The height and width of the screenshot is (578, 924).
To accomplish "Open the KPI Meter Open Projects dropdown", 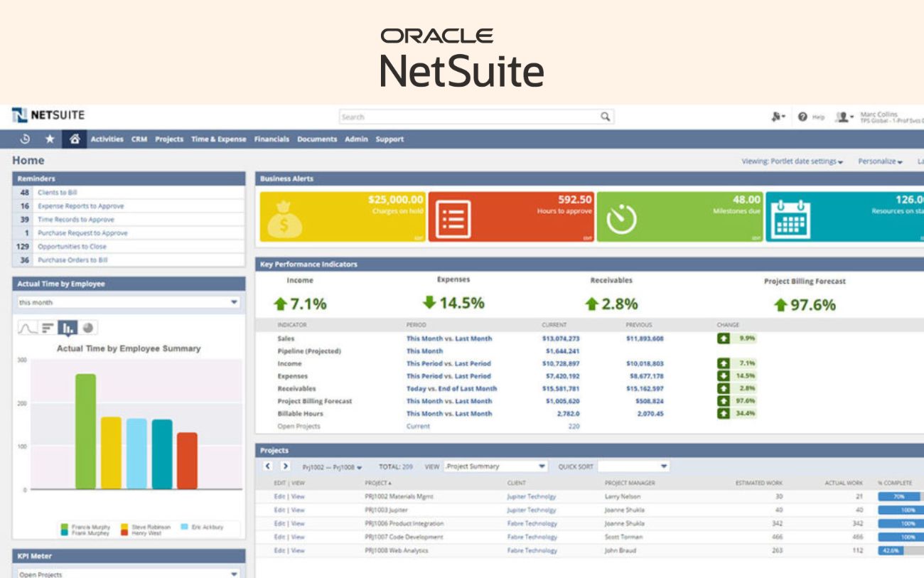I will (x=129, y=573).
